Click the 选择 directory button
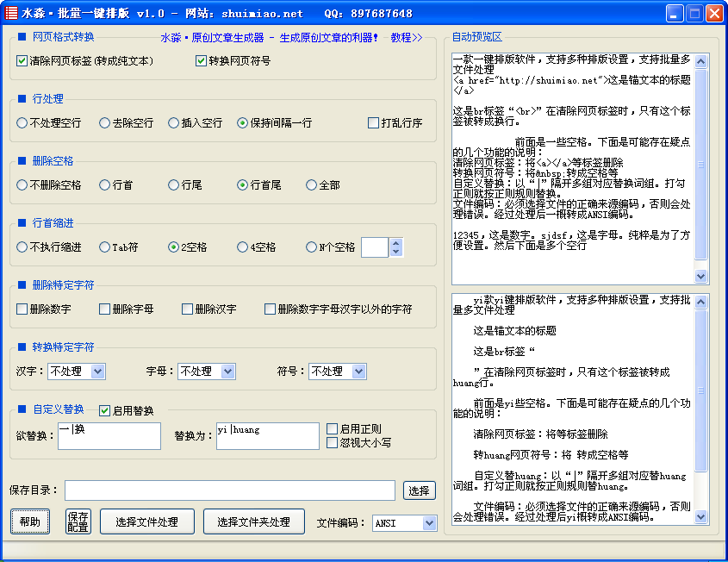 point(420,490)
